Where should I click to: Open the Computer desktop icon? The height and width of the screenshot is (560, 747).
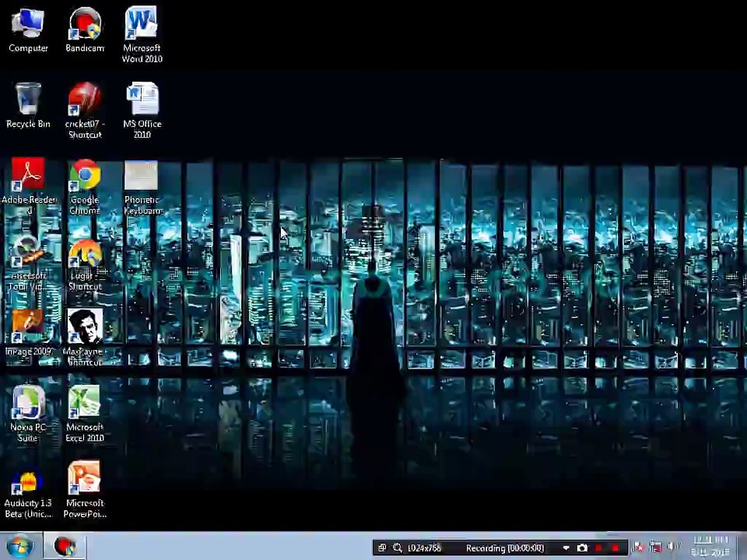28,30
